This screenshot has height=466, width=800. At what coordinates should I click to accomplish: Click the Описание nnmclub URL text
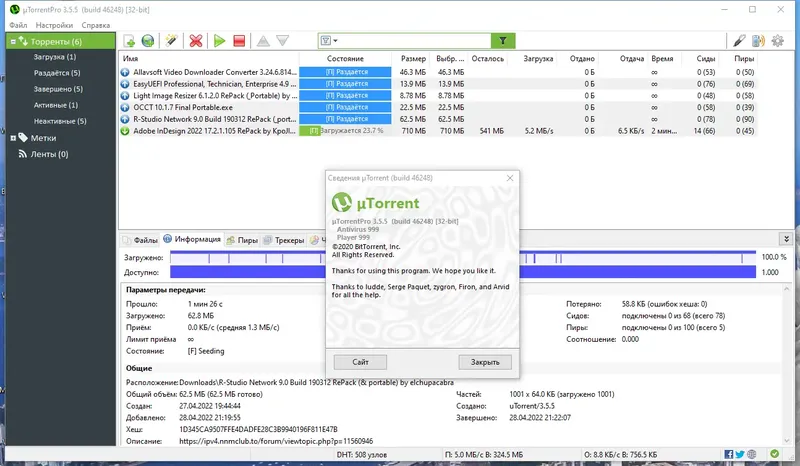click(276, 441)
